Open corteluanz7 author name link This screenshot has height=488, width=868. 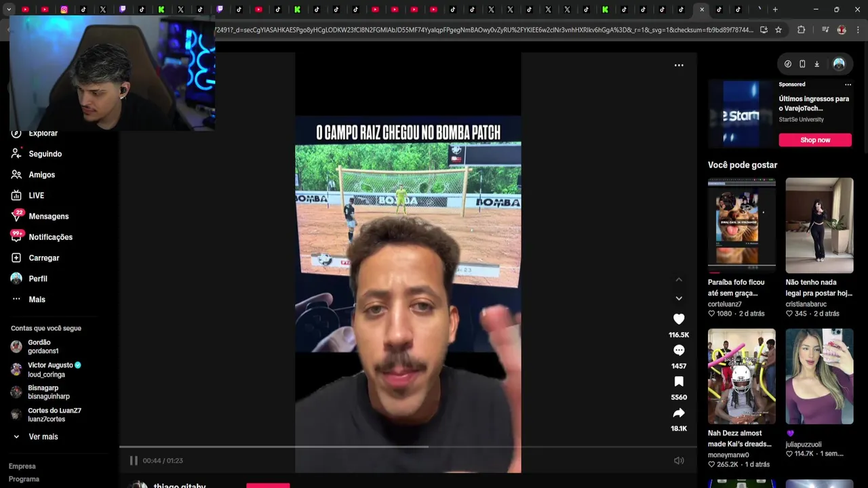pos(725,304)
